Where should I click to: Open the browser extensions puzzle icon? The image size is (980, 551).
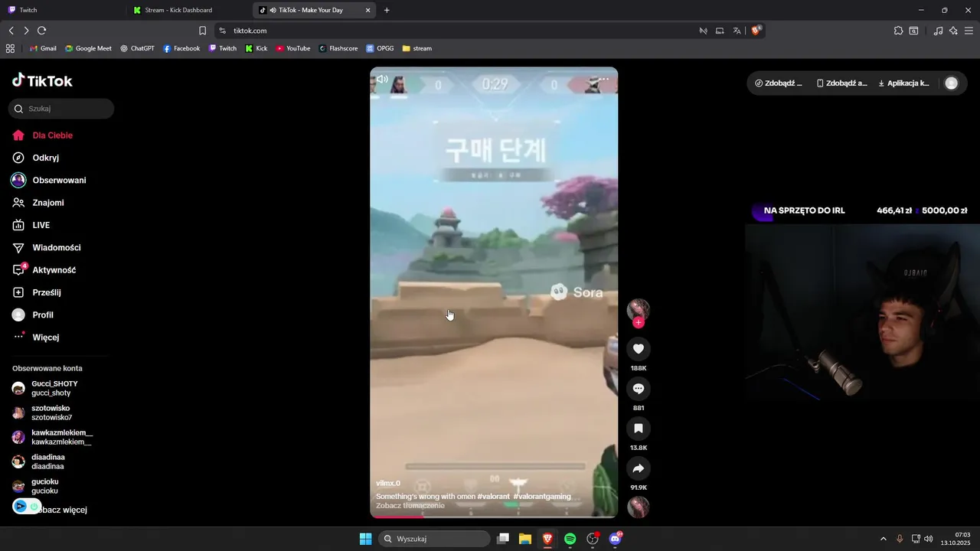click(x=898, y=31)
